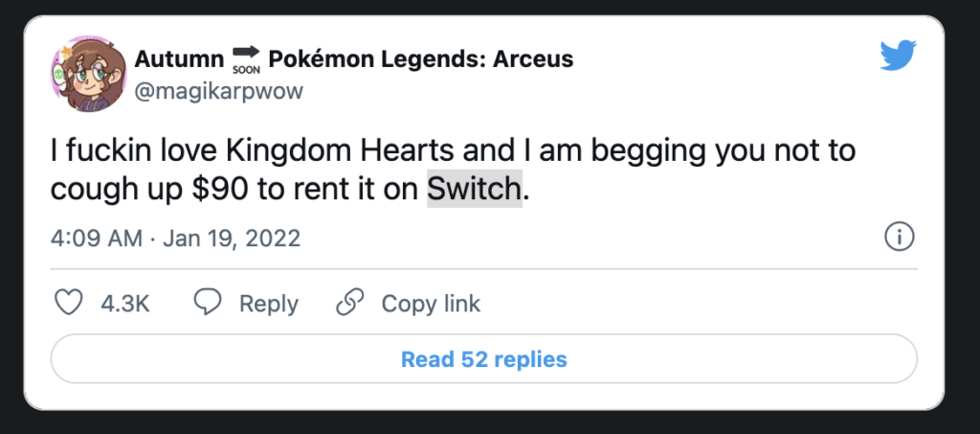Click the Reply label
980x434 pixels.
tap(268, 304)
